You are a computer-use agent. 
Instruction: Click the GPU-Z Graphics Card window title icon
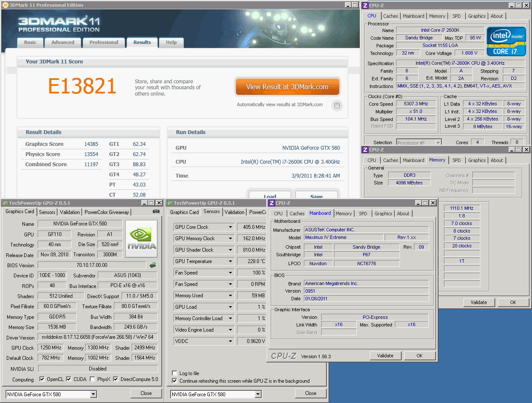5,203
